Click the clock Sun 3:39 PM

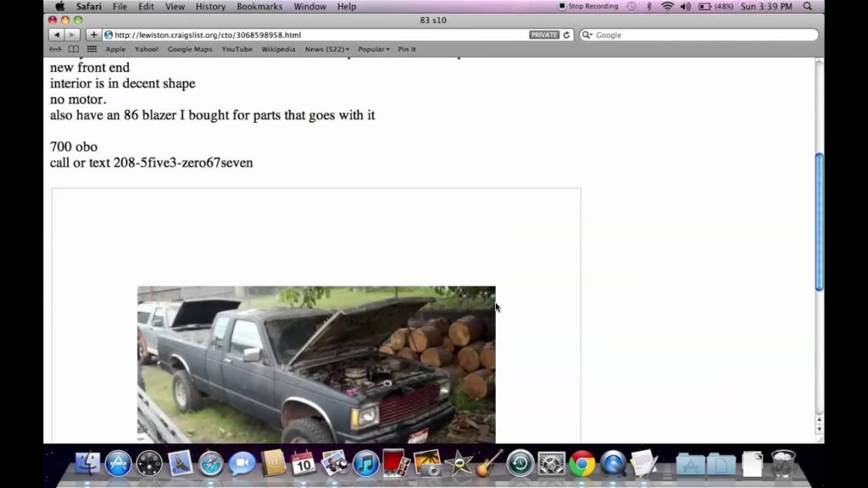point(766,7)
